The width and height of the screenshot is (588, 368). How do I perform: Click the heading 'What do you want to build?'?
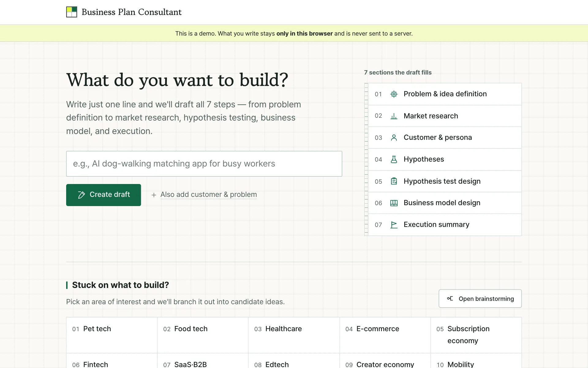[x=177, y=80]
